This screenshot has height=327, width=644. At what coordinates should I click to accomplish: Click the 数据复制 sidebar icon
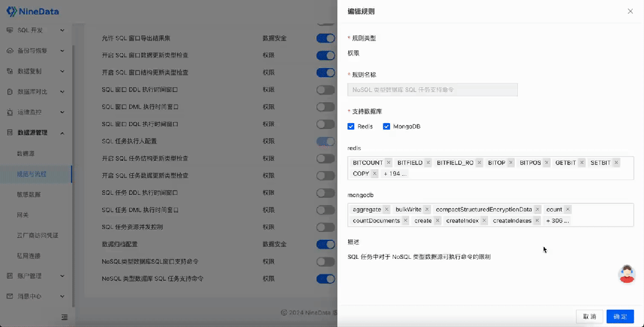[10, 72]
